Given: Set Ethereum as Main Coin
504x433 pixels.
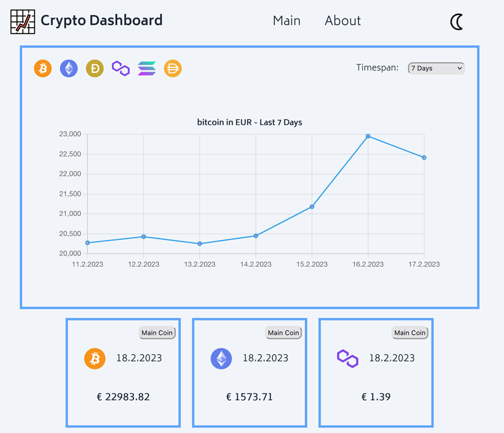Looking at the screenshot, I should point(283,332).
